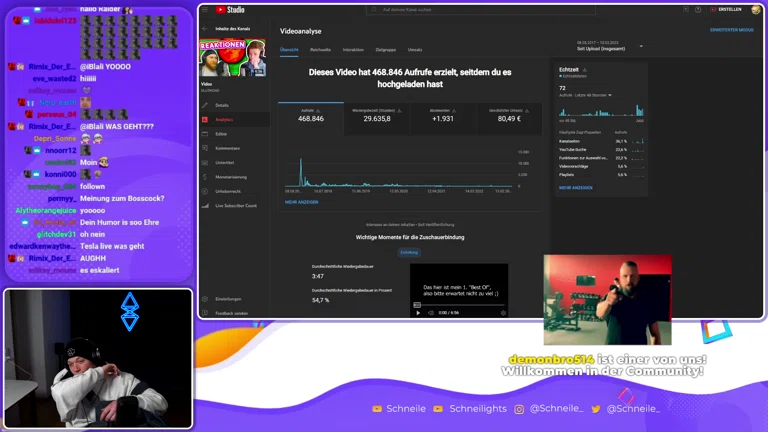Click the YouTube-Suche traffic source row
The height and width of the screenshot is (432, 768).
[x=601, y=149]
